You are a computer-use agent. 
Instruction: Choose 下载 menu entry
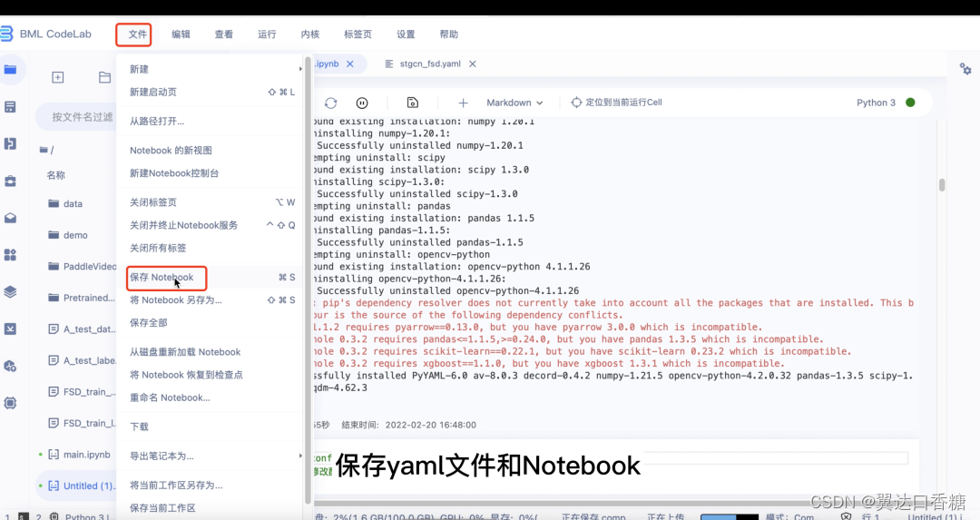[x=210, y=427]
